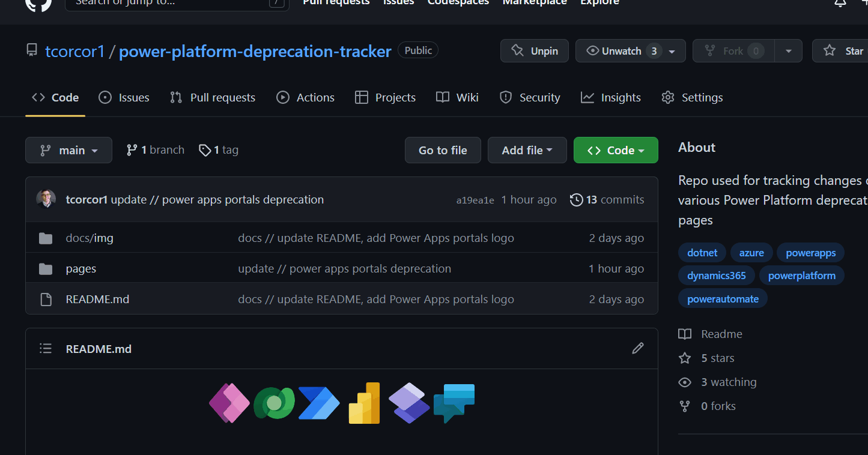Click the Power Virtual Agents logo in README
868x455 pixels.
click(454, 403)
